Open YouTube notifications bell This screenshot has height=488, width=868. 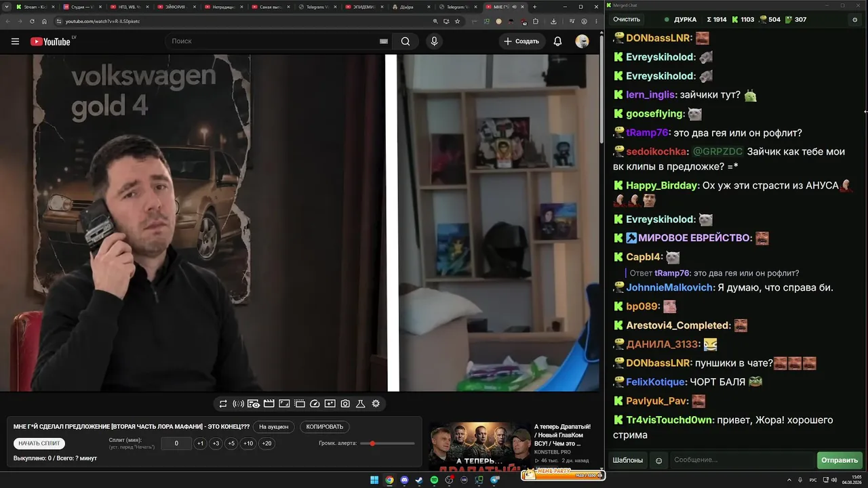[557, 41]
